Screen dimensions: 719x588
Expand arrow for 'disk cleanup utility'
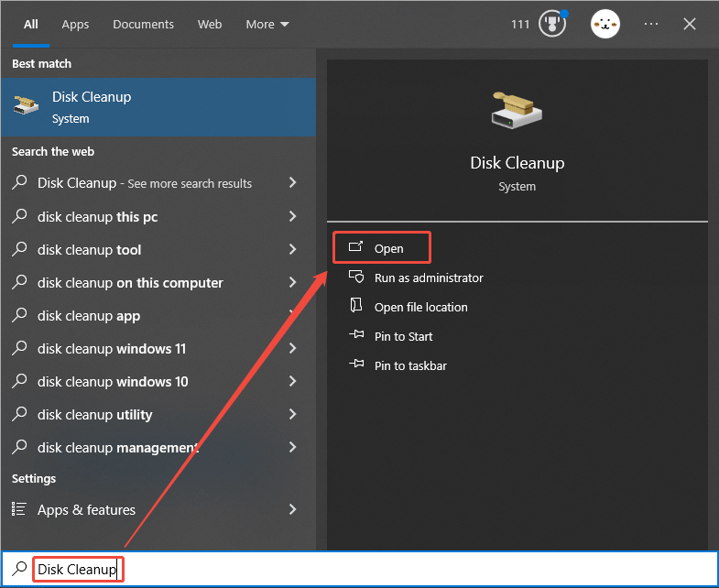tap(292, 414)
